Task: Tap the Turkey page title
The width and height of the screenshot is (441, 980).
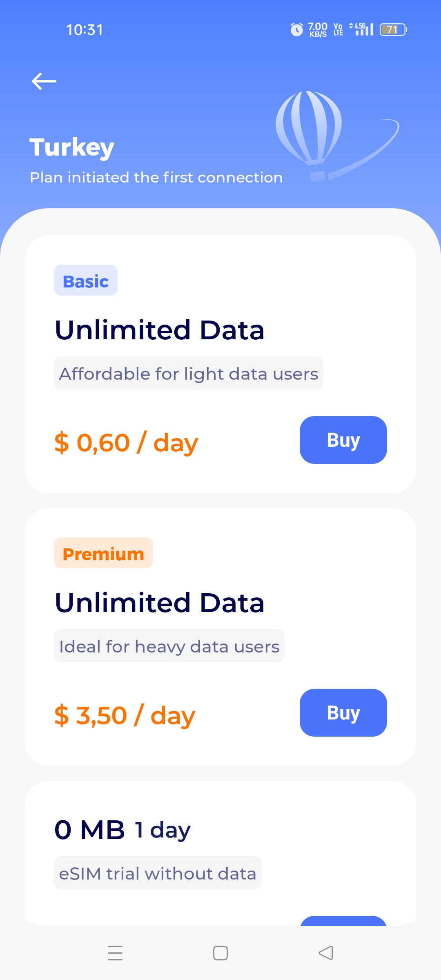Action: (x=72, y=147)
